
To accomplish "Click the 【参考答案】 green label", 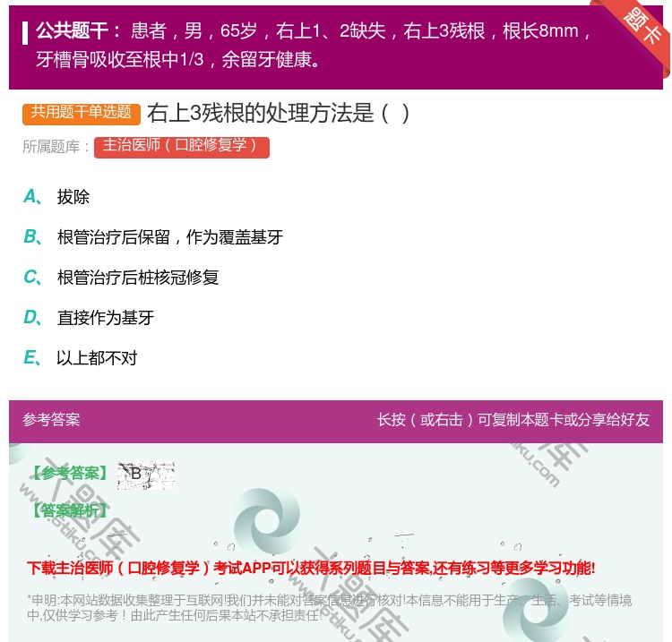I will (x=70, y=474).
